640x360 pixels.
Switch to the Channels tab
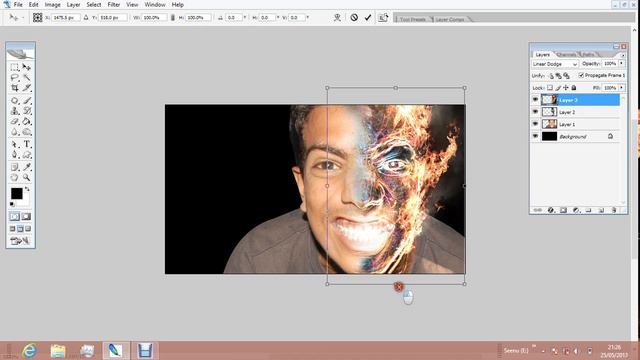pyautogui.click(x=566, y=55)
